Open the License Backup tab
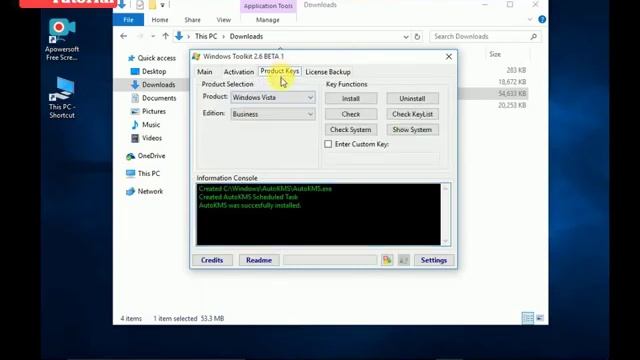Image resolution: width=640 pixels, height=360 pixels. tap(328, 72)
